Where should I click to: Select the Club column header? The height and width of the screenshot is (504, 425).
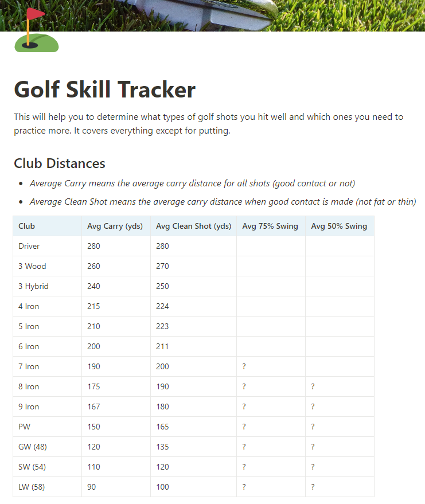coord(47,226)
